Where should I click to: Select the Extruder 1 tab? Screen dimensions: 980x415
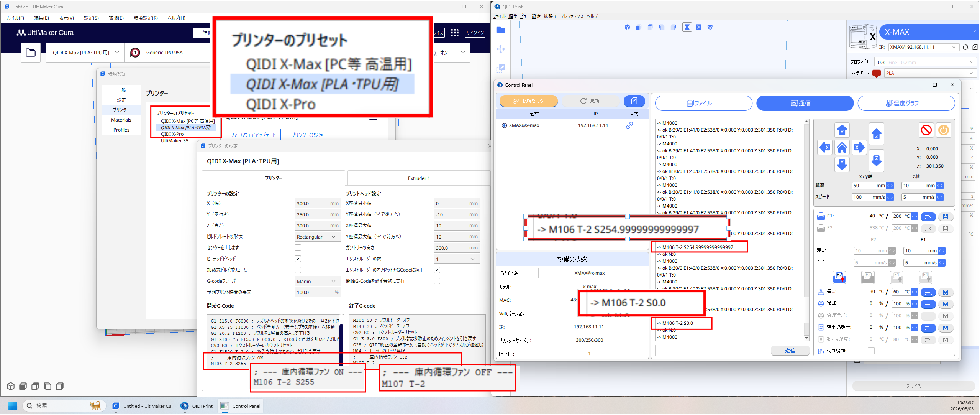pyautogui.click(x=419, y=178)
